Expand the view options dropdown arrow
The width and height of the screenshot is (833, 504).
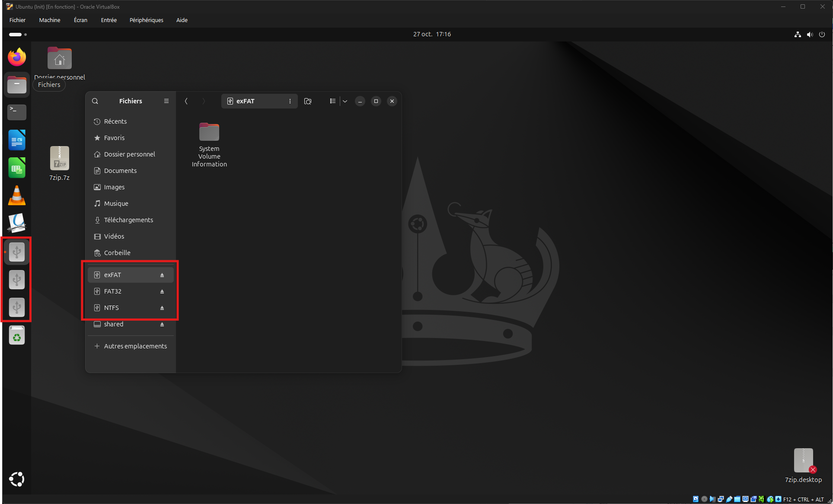[345, 101]
